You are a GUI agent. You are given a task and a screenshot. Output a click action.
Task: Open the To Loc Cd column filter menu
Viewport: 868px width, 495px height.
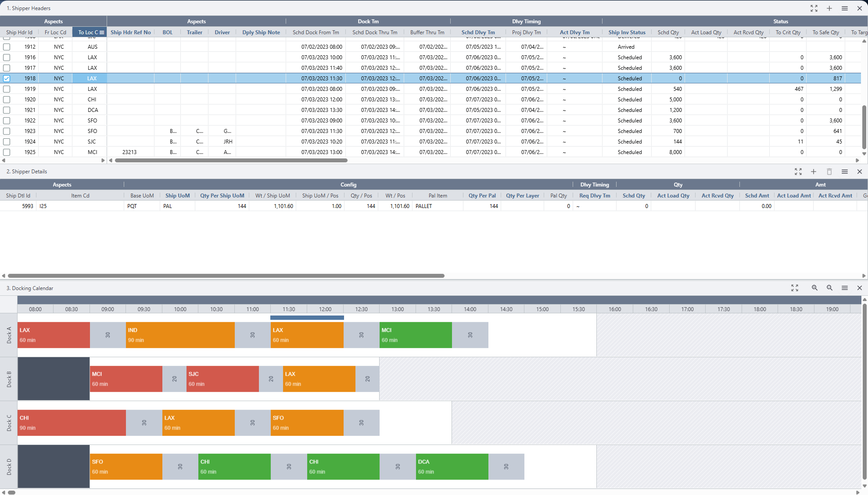[x=101, y=32]
